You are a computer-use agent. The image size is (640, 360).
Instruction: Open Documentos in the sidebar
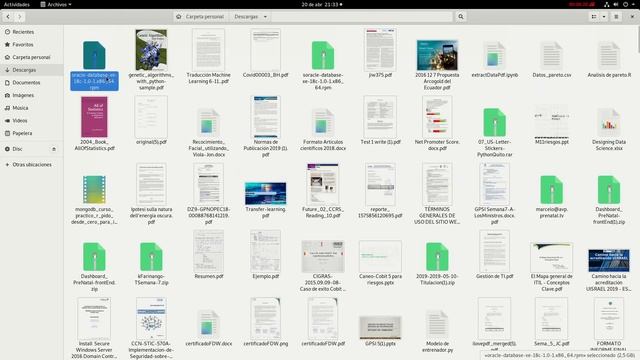[x=31, y=82]
